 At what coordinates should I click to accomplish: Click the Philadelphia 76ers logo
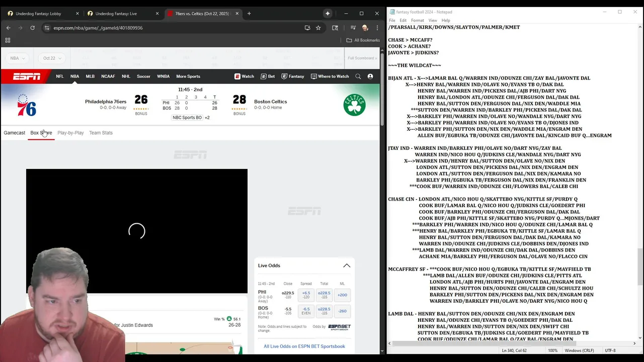(27, 105)
